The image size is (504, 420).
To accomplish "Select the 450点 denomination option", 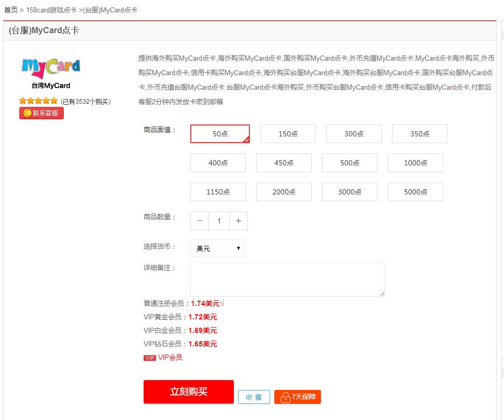I will tap(284, 163).
